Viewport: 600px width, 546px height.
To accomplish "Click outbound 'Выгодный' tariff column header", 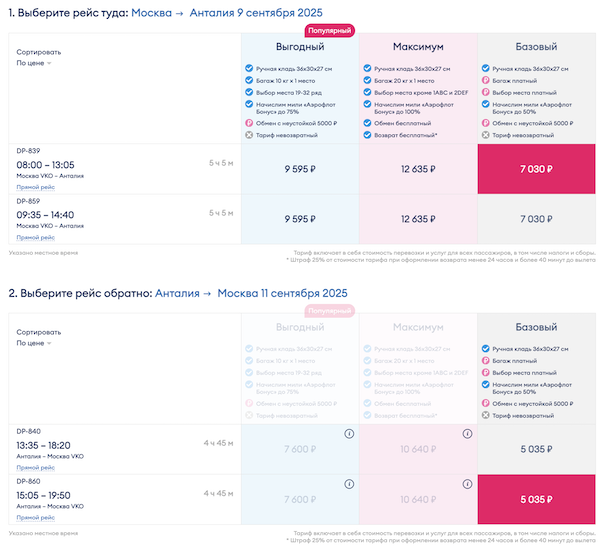I will click(x=300, y=47).
